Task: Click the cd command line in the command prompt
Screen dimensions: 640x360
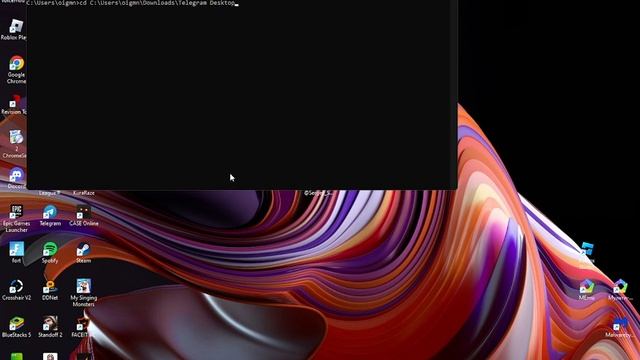Action: pos(131,3)
